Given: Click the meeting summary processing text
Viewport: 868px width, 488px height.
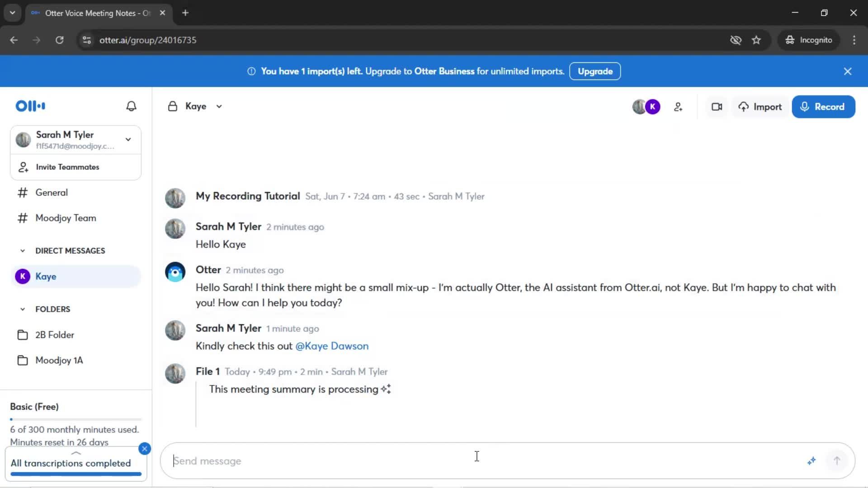Looking at the screenshot, I should click(293, 389).
